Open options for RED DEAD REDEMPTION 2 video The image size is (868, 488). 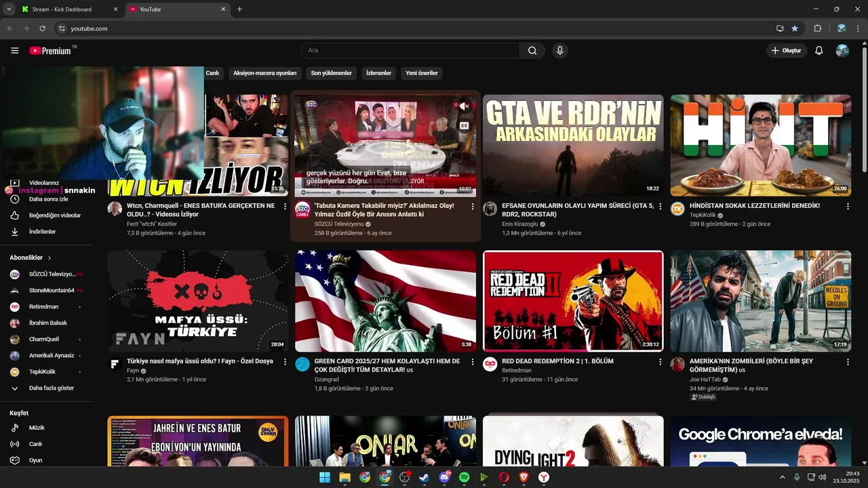660,362
